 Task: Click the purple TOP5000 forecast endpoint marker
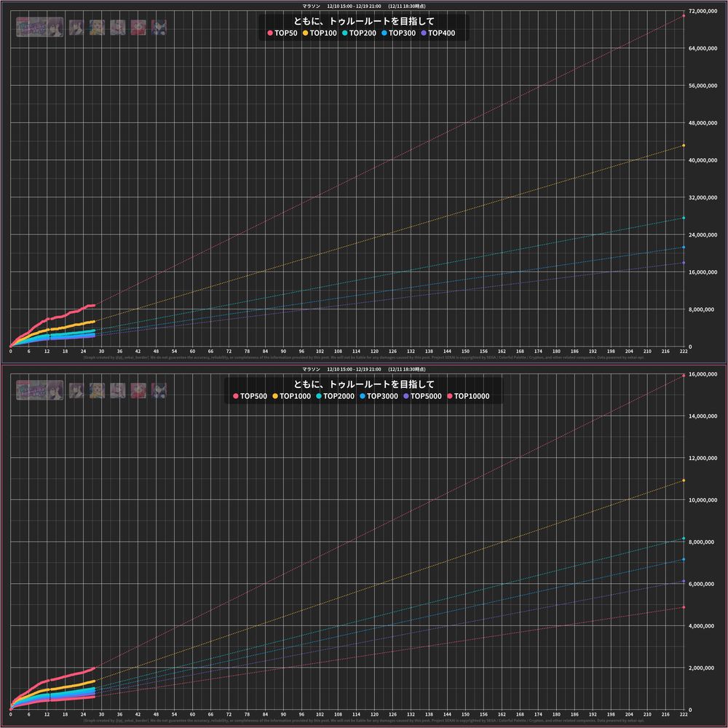tap(684, 581)
